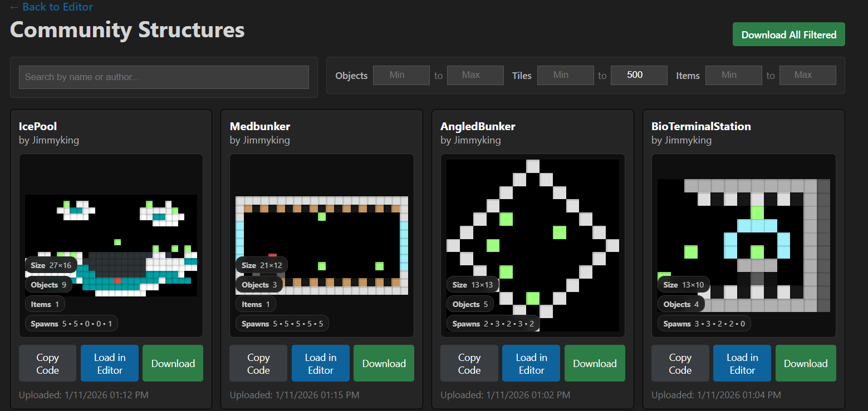Image resolution: width=868 pixels, height=411 pixels.
Task: Click the Objects 5 badge on AngledBunker
Action: pos(470,304)
